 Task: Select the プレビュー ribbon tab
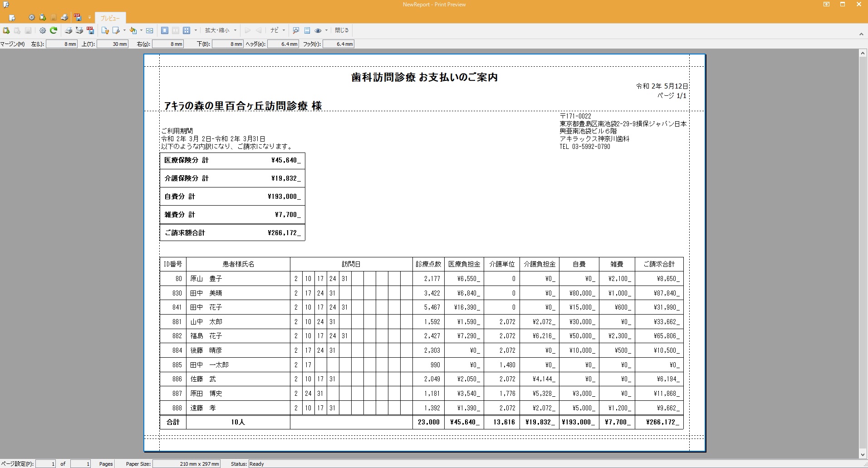[x=110, y=18]
